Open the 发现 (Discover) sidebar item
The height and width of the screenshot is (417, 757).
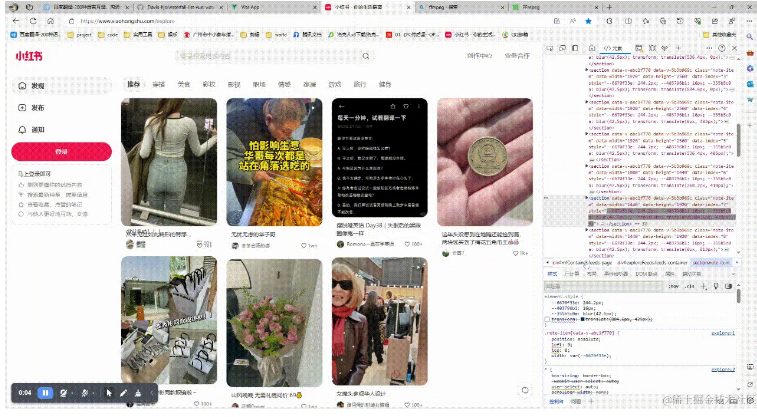coord(61,85)
